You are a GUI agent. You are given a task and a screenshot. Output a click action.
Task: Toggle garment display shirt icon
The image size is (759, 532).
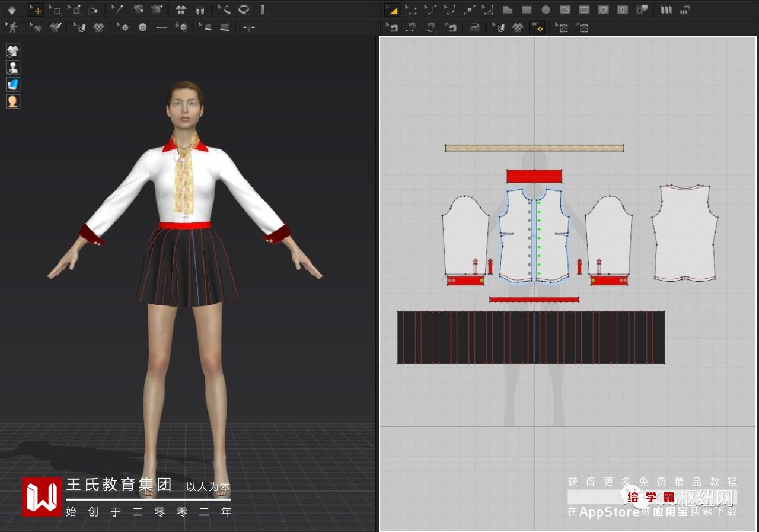tap(13, 50)
